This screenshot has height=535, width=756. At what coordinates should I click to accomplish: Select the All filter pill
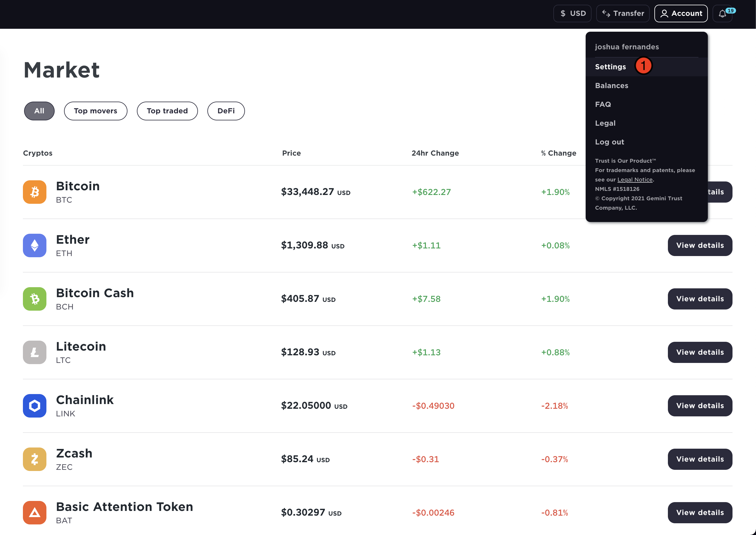coord(39,111)
